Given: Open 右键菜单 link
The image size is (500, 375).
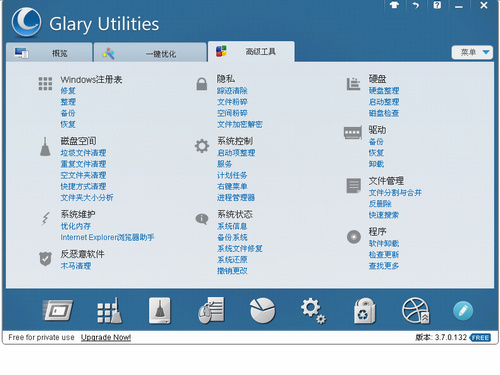Looking at the screenshot, I should pos(232,186).
